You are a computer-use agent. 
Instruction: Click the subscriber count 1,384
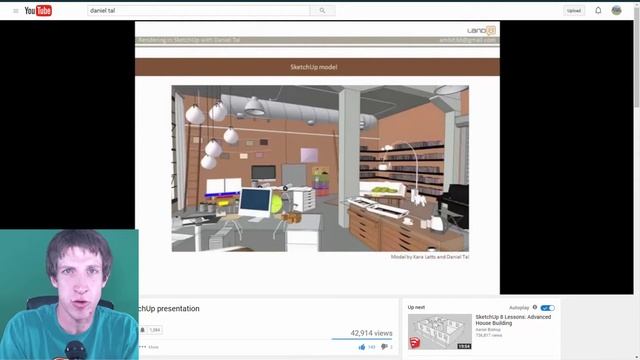[155, 330]
